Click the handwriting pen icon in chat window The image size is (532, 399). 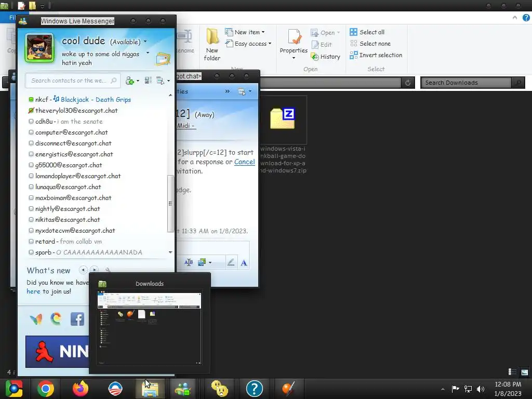[x=231, y=262]
